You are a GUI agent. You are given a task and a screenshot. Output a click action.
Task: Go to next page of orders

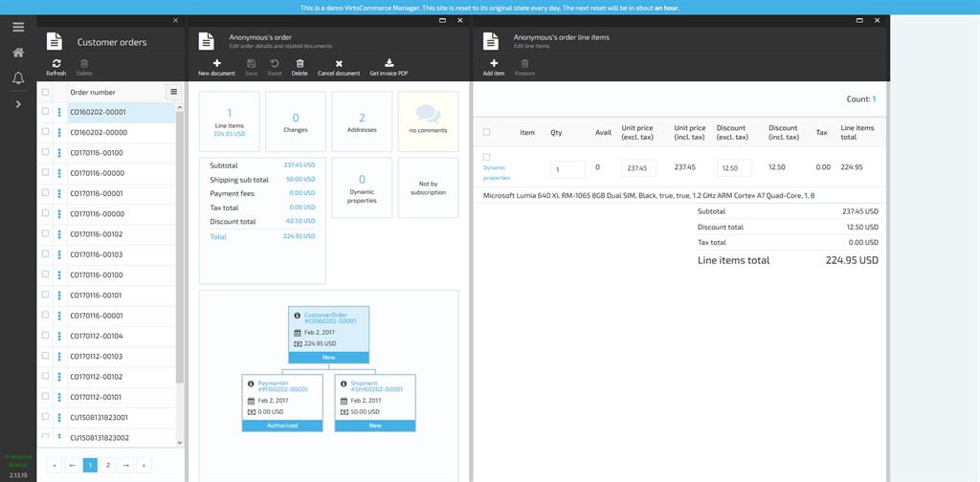click(x=125, y=465)
